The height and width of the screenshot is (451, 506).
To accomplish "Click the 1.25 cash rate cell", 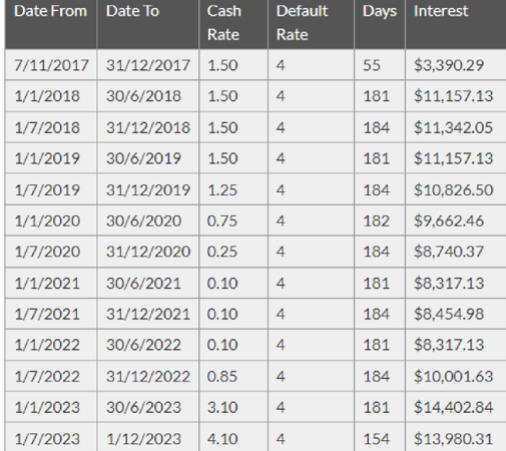I will [234, 190].
